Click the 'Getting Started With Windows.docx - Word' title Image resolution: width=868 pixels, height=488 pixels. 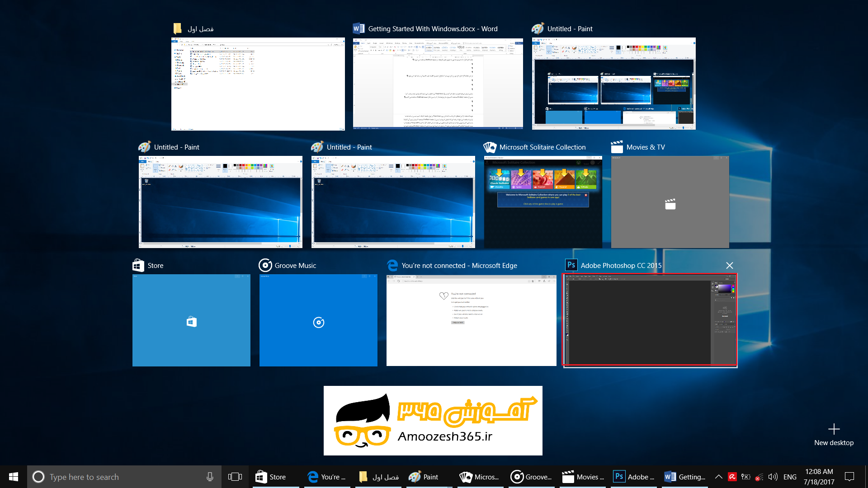(x=433, y=29)
